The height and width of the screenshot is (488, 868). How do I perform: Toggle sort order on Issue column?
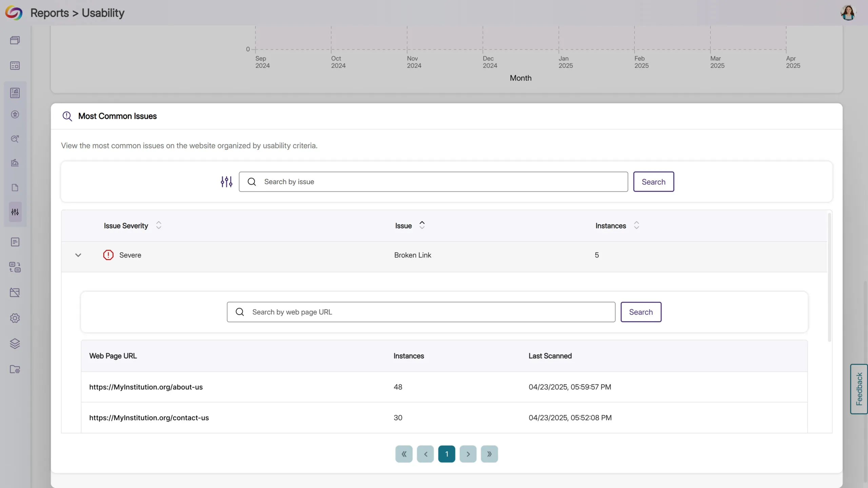click(x=422, y=226)
